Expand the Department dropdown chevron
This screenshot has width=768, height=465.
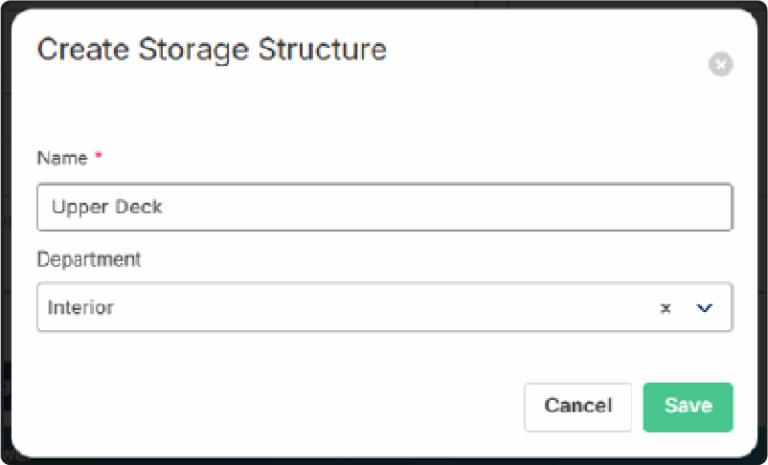point(704,308)
